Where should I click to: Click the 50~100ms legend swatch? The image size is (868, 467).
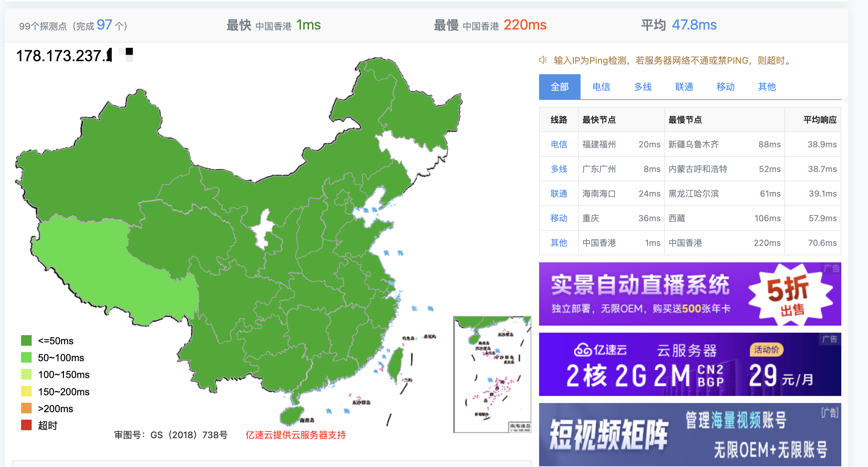coord(26,357)
